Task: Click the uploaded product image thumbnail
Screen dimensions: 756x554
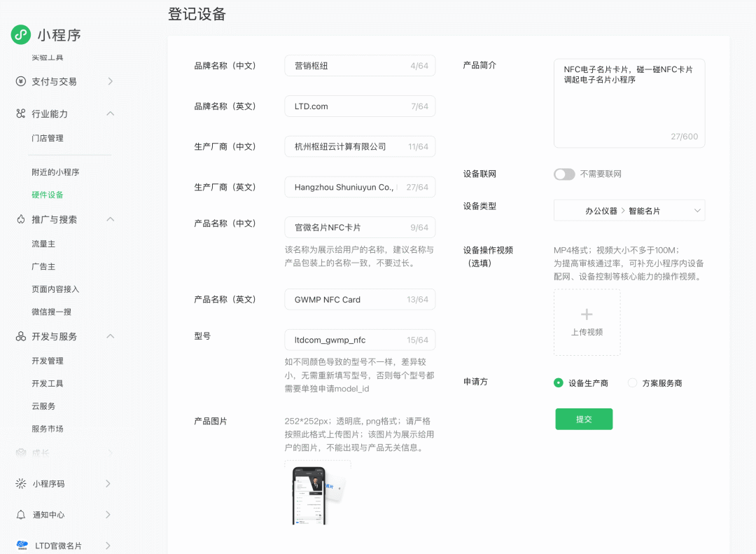Action: (318, 494)
